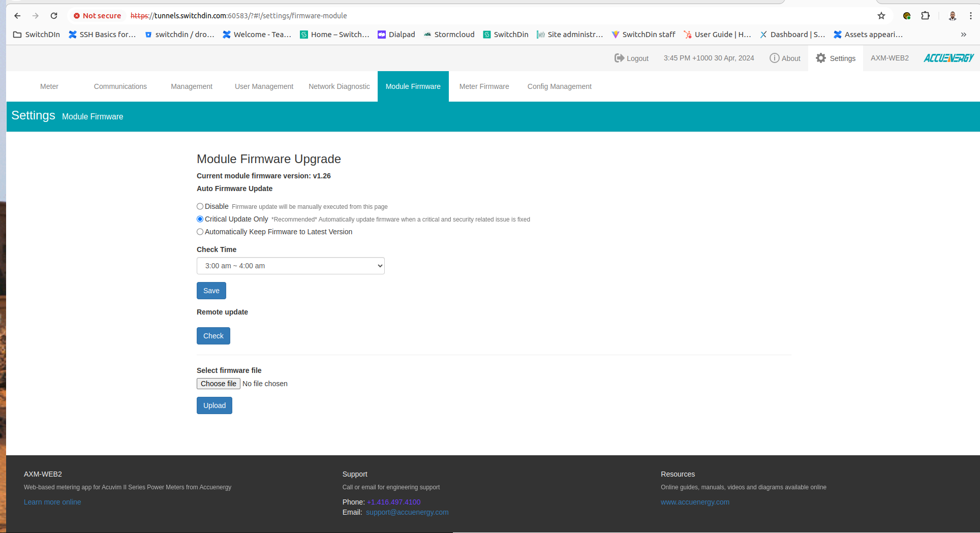Click the extension icon beside the star

click(907, 16)
